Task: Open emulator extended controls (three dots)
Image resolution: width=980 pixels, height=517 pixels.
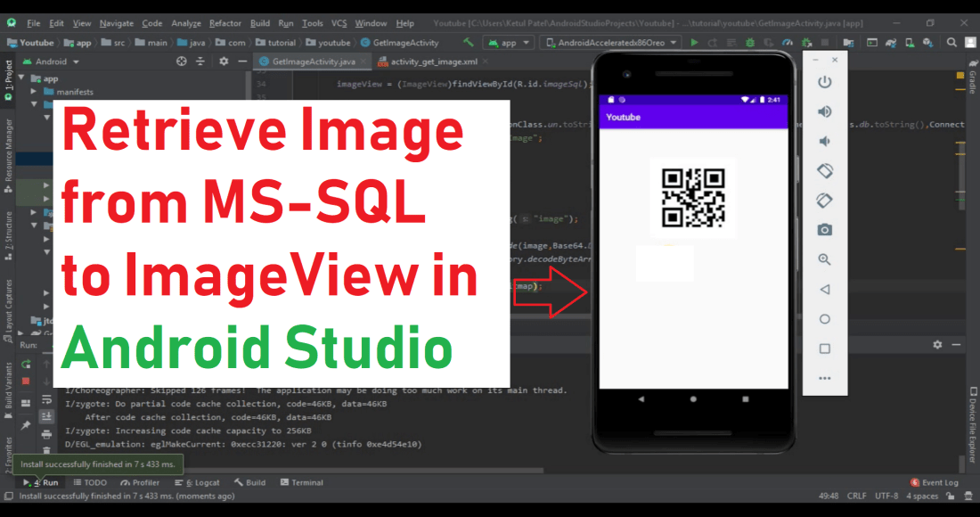Action: tap(825, 378)
